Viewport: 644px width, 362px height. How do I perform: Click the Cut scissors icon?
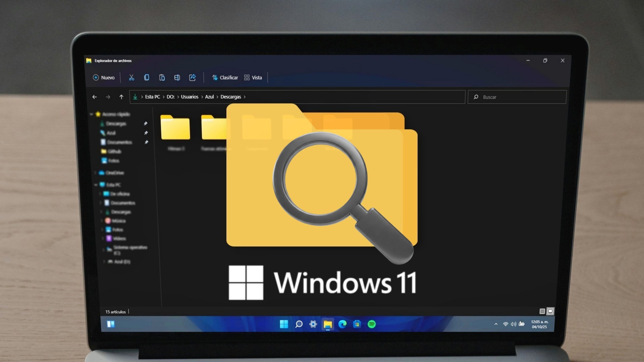[x=131, y=77]
